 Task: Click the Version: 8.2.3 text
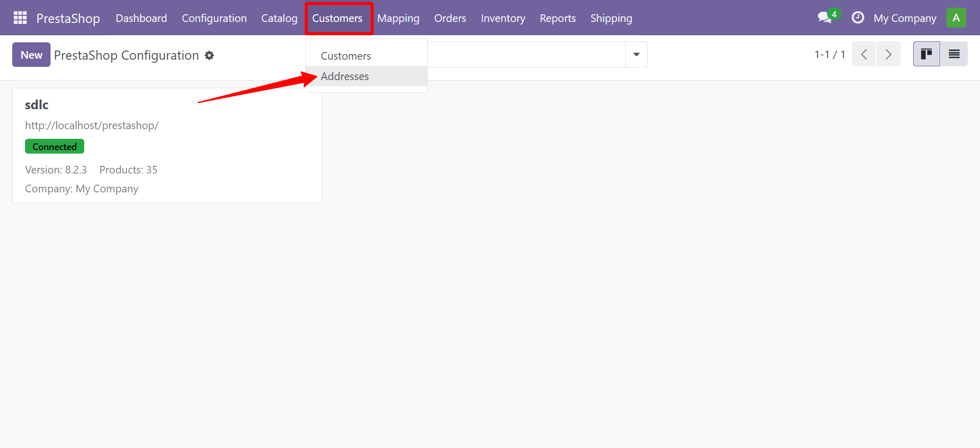(x=56, y=170)
